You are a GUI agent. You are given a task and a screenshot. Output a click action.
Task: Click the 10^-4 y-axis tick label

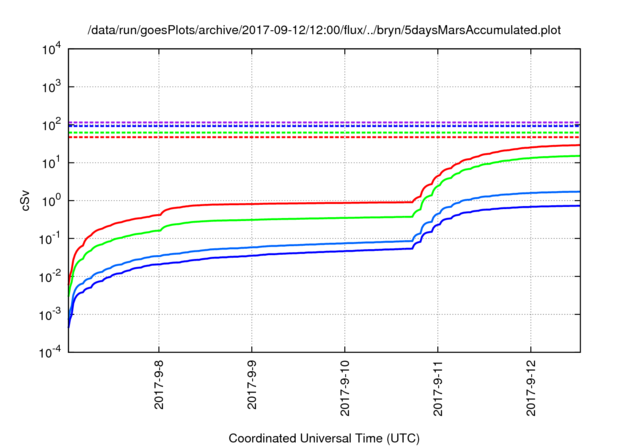(50, 352)
